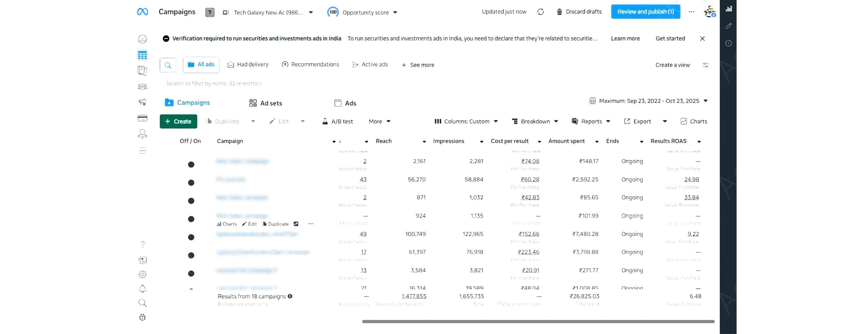Click the green Create button
Image resolution: width=868 pixels, height=334 pixels.
(178, 121)
